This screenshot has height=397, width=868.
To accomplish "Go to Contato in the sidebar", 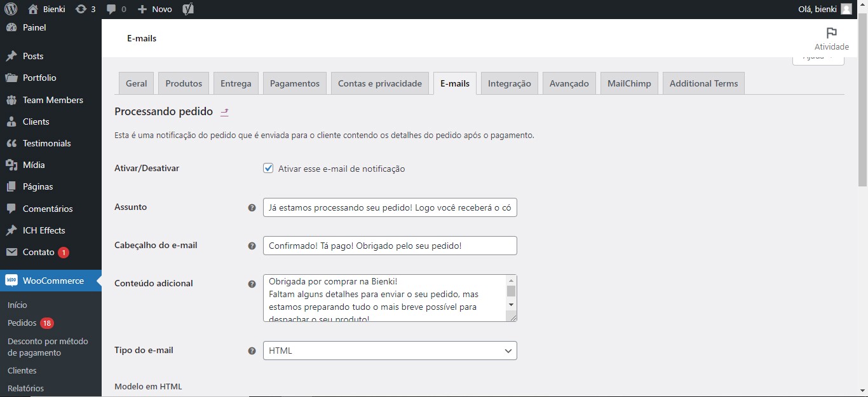I will point(38,252).
